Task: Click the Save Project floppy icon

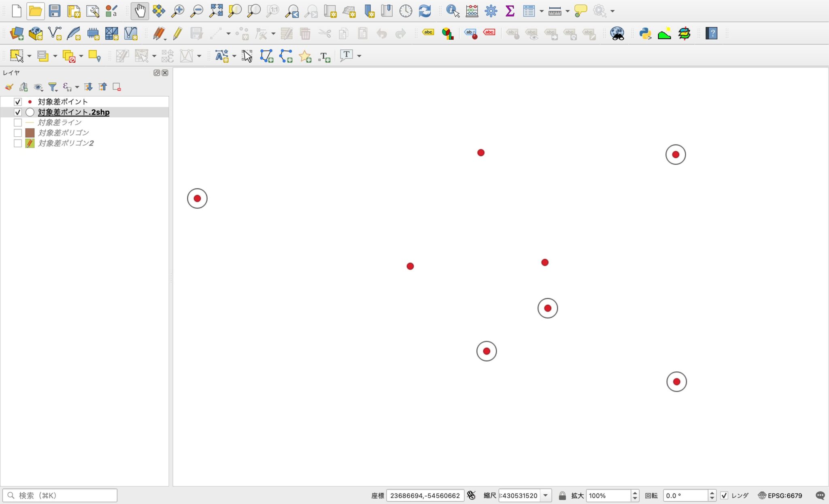Action: point(55,11)
